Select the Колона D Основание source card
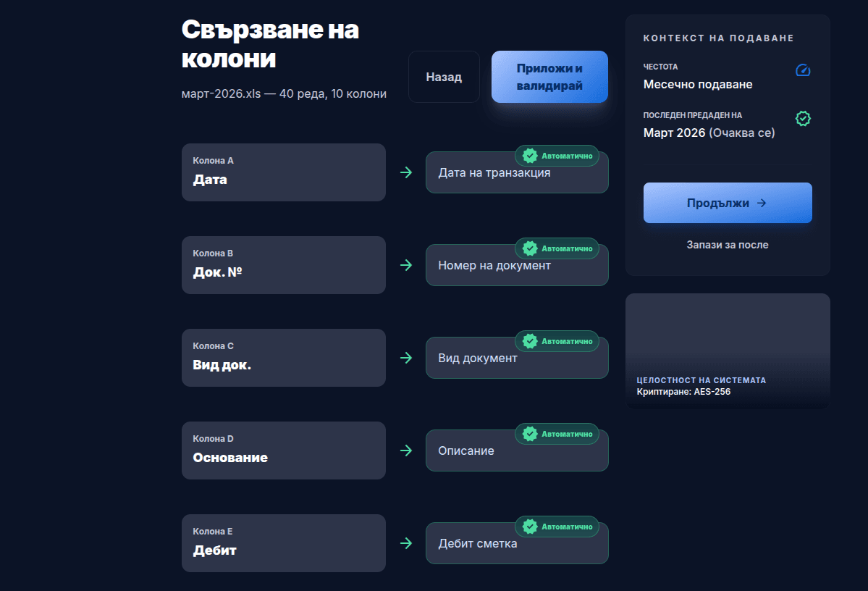The height and width of the screenshot is (591, 868). 284,450
